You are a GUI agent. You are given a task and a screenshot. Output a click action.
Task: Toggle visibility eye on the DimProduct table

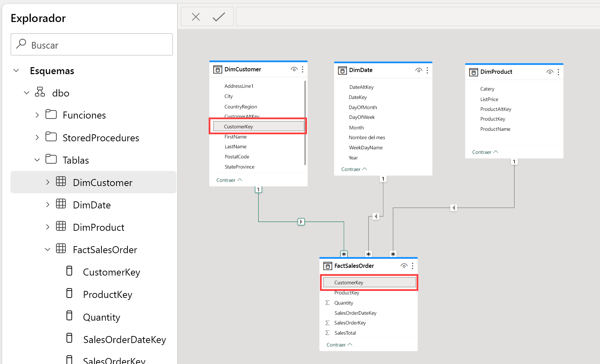point(550,72)
